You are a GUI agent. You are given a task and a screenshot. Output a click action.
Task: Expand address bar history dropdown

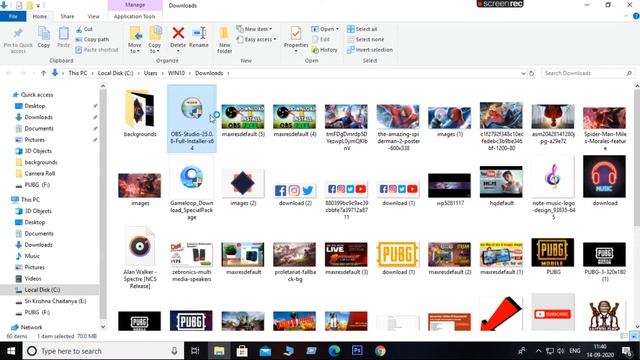(x=523, y=73)
